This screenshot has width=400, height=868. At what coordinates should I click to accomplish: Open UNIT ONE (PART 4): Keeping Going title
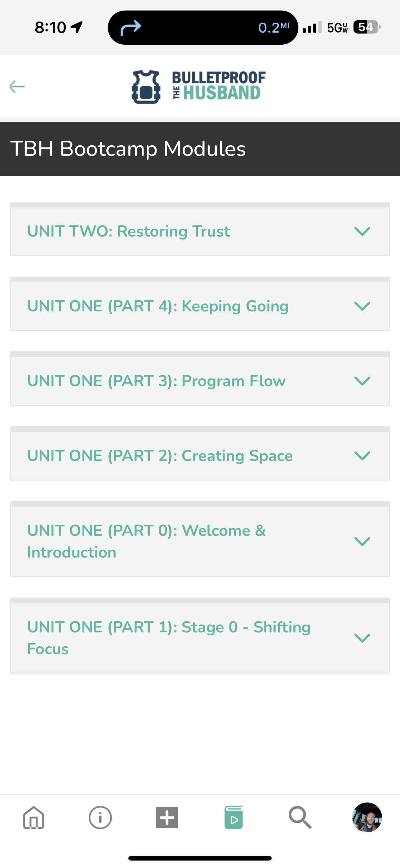coord(158,306)
